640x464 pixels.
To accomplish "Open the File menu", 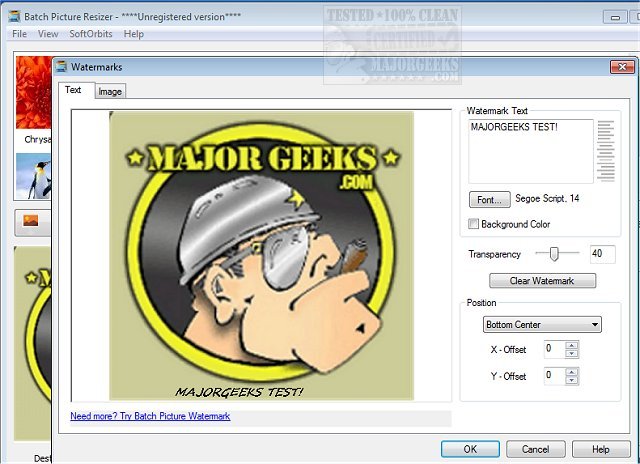I will point(19,34).
